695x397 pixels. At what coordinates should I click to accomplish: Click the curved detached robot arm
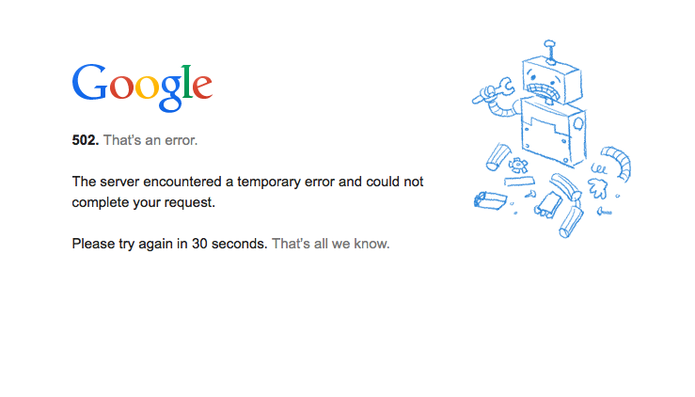tap(617, 163)
